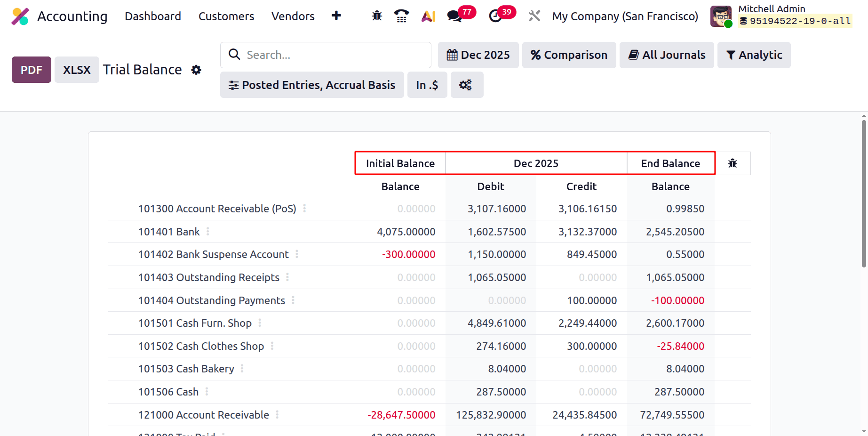Open options dots for 101300 Account Receivable (PoS)

(x=304, y=208)
